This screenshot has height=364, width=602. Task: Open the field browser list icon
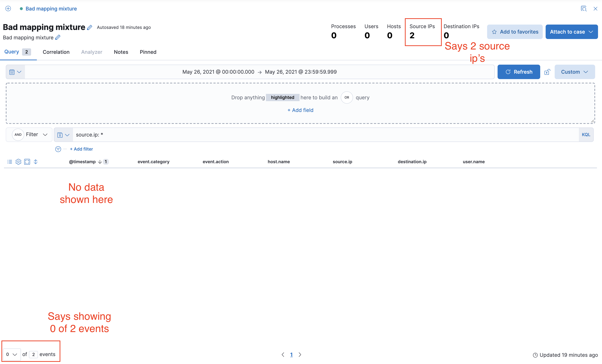[10, 162]
